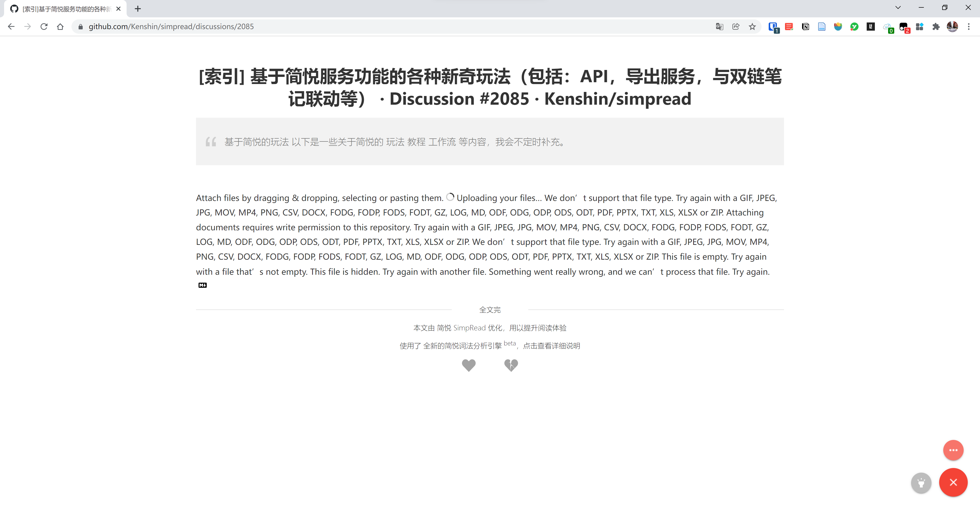Open the Chrome profile avatar
The image size is (980, 527).
(952, 26)
